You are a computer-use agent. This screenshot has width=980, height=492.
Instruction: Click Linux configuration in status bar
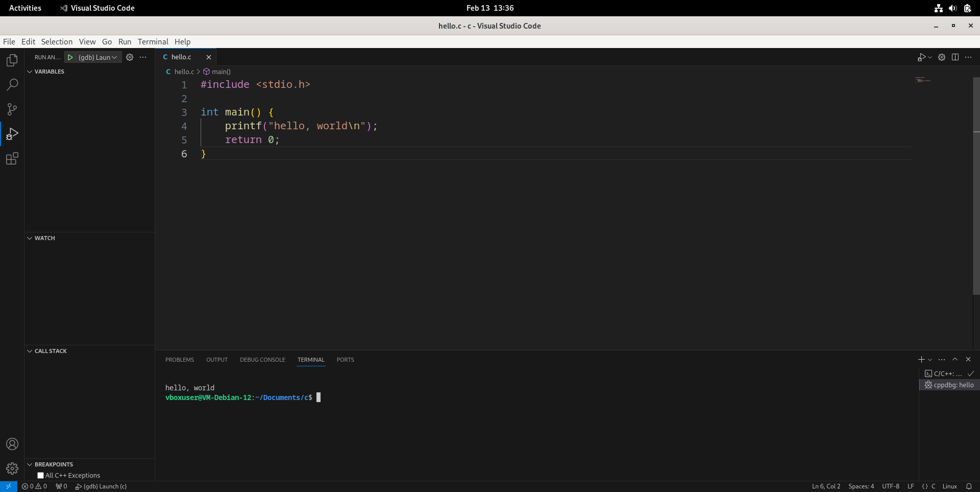pyautogui.click(x=949, y=486)
